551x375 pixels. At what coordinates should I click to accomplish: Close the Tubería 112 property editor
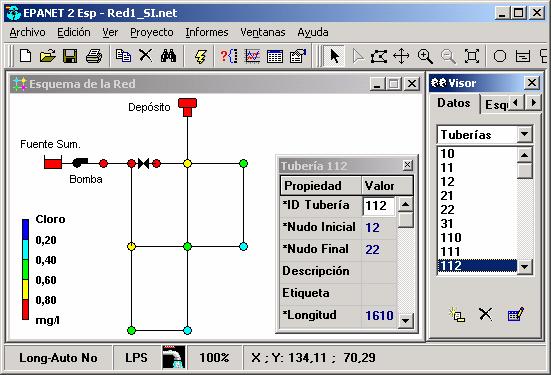[x=407, y=165]
